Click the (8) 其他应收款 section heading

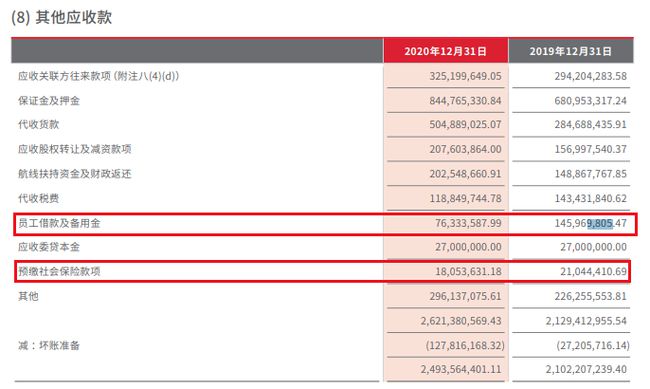[61, 17]
